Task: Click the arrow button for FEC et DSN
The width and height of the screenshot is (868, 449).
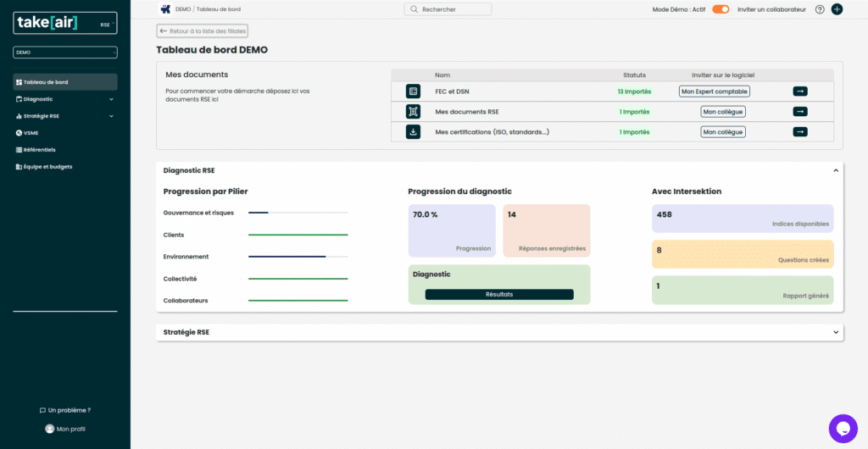Action: [x=800, y=91]
